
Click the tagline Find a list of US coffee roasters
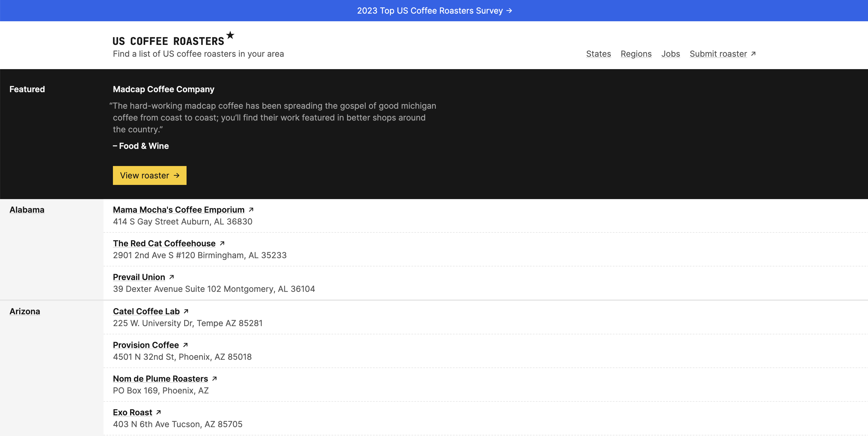coord(198,54)
